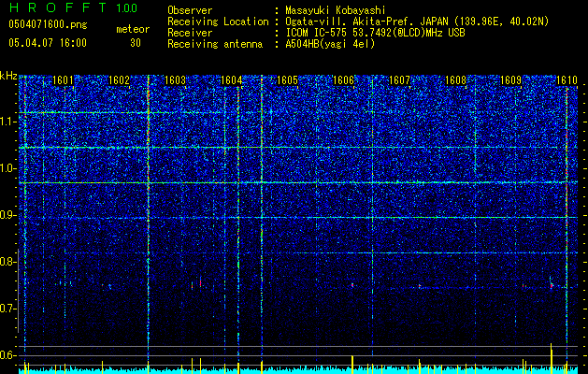Click the 1609 time marker
This screenshot has height=374, width=588.
pos(511,80)
